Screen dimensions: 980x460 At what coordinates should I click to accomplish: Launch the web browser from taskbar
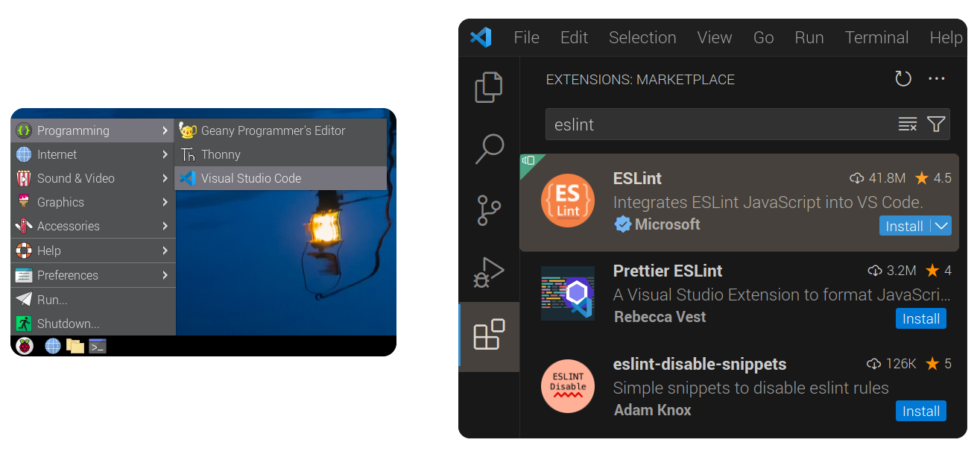(x=52, y=346)
